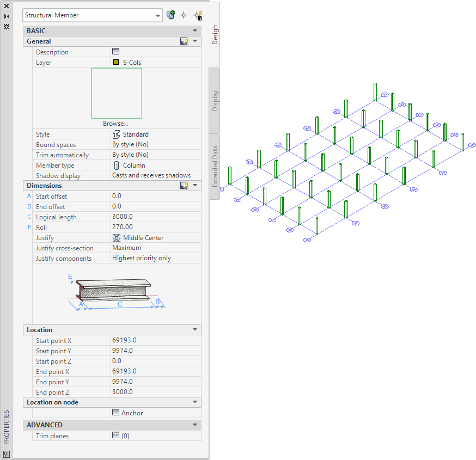Click the Column member type icon
This screenshot has width=476, height=460.
point(116,165)
